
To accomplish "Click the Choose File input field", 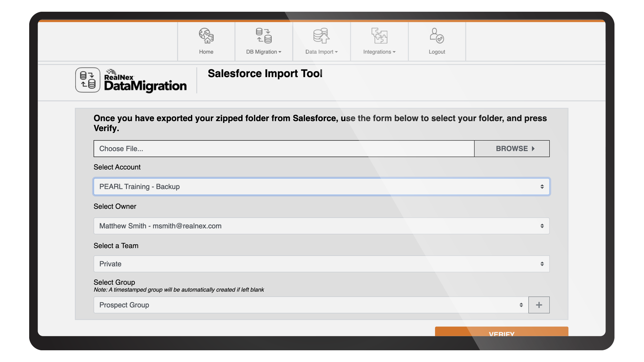I will point(284,148).
